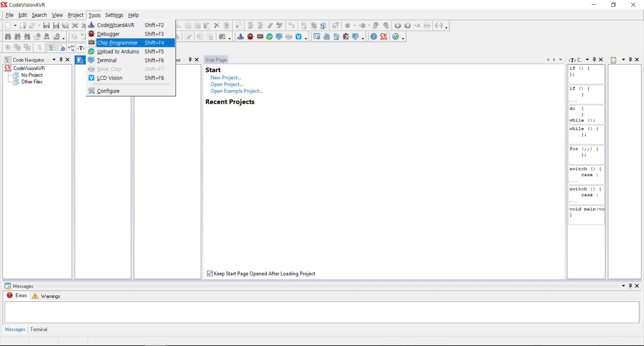Open the Settings menu

pos(114,15)
